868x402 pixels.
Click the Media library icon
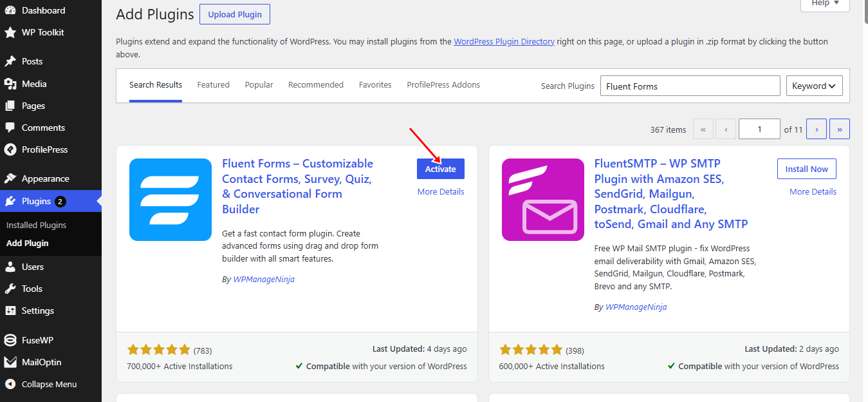(10, 84)
